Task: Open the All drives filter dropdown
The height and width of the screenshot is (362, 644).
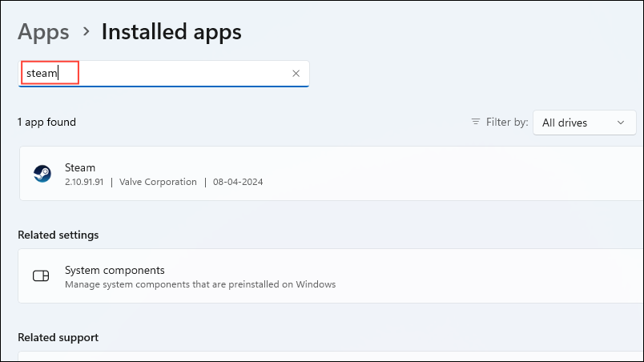Action: 584,123
